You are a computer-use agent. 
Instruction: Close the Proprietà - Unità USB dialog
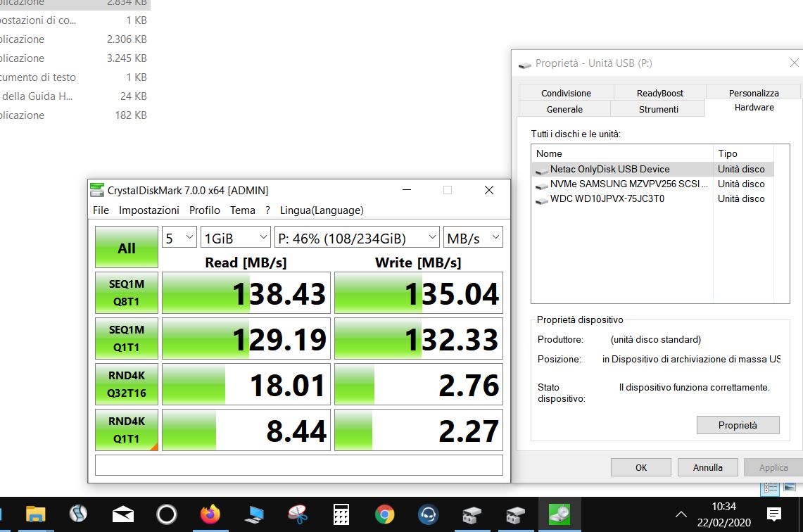point(794,63)
